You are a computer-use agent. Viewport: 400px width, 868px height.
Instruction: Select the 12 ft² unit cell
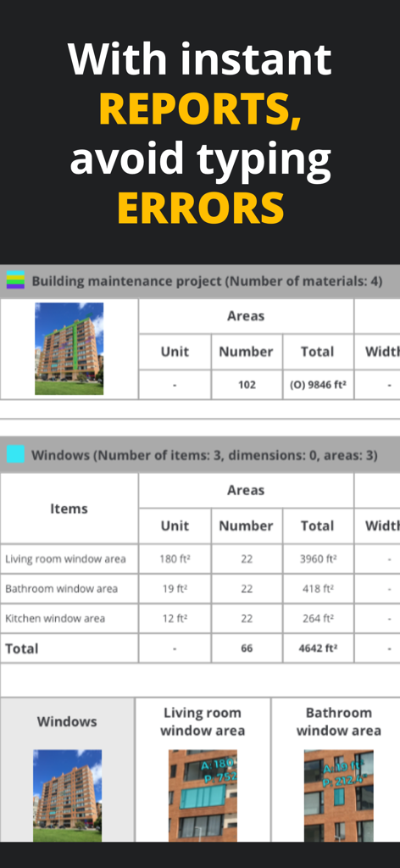[175, 618]
